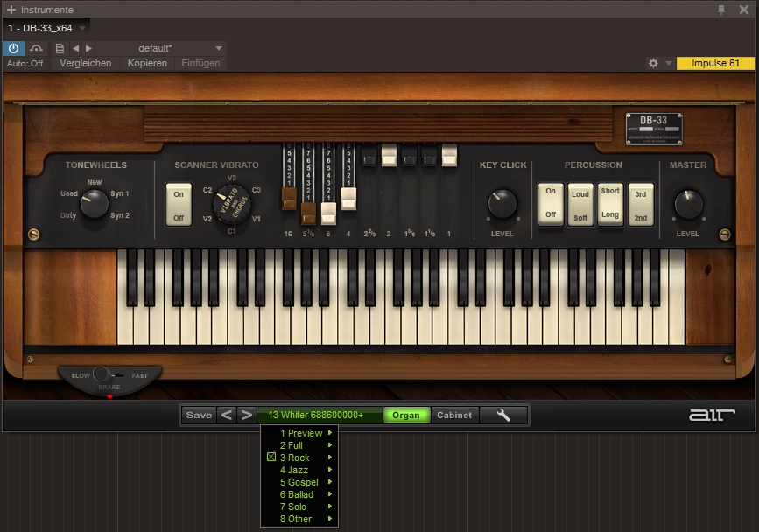
Task: Click the 1 3/5 drawbar handle
Action: 409,155
